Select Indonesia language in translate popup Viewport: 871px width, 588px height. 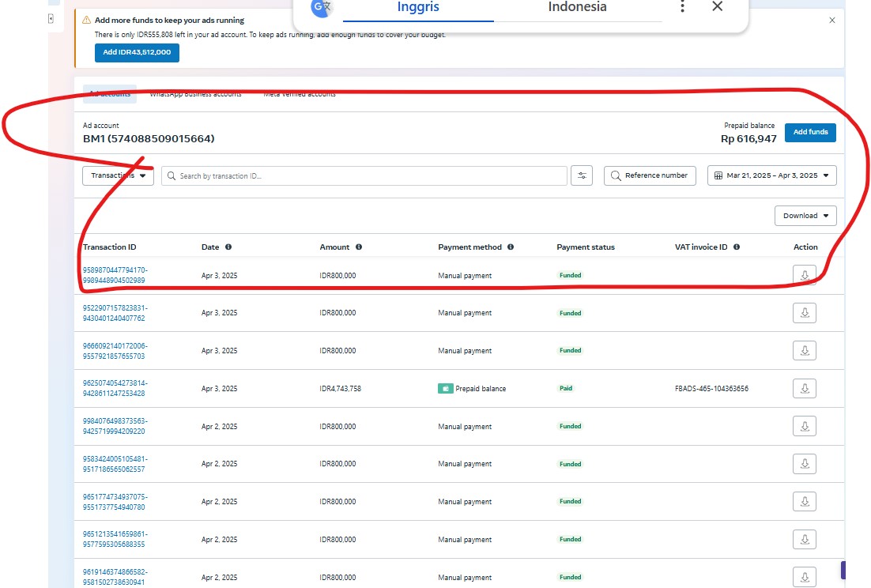tap(577, 8)
